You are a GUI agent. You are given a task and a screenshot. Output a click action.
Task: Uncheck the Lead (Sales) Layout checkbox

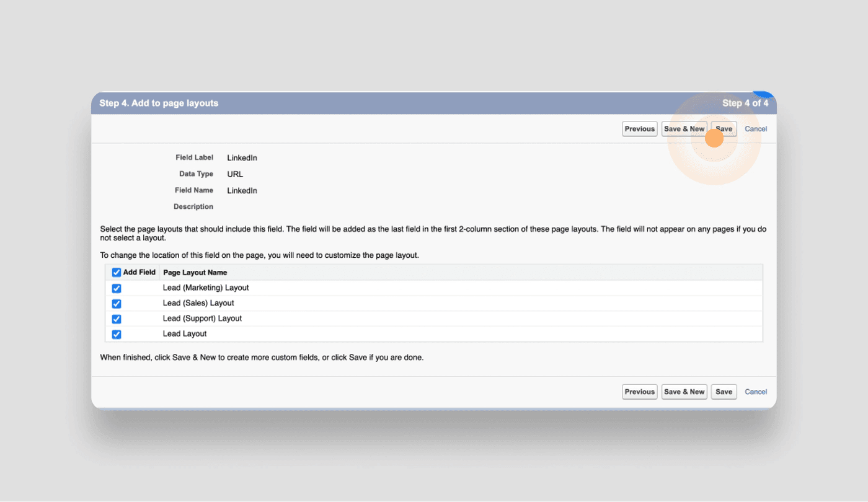[x=117, y=304]
